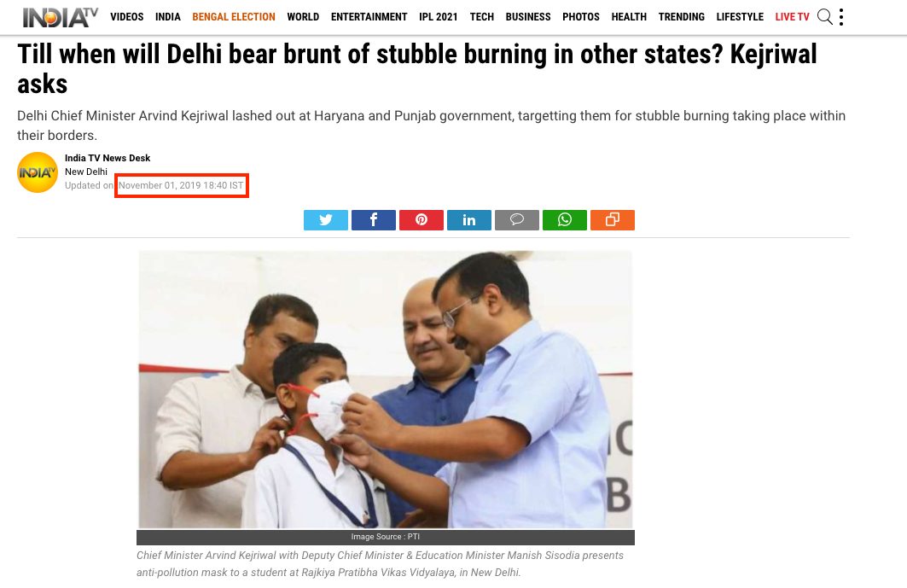Navigate to IPL 2021 section
Screen dimensions: 907x588
coord(439,17)
